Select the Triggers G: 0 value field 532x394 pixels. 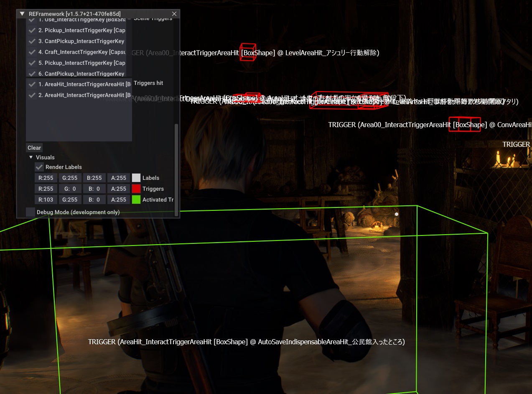tap(70, 189)
